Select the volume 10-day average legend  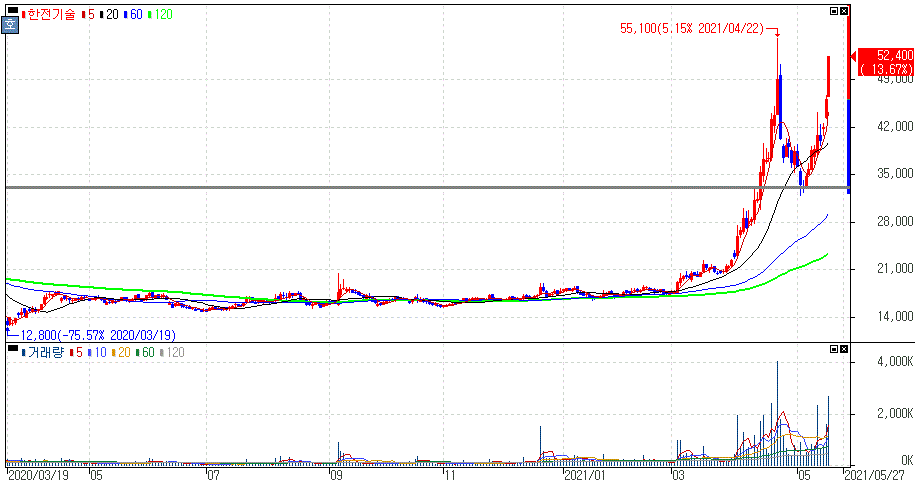(x=98, y=352)
